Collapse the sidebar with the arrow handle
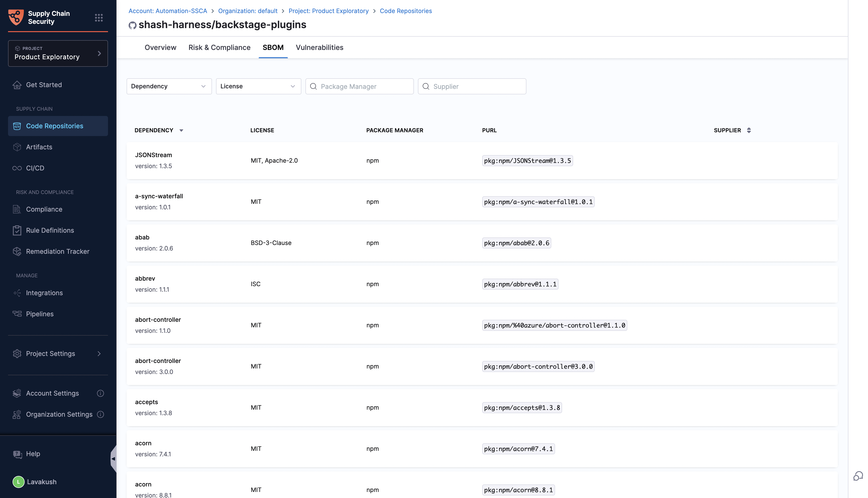The image size is (868, 498). (x=113, y=459)
